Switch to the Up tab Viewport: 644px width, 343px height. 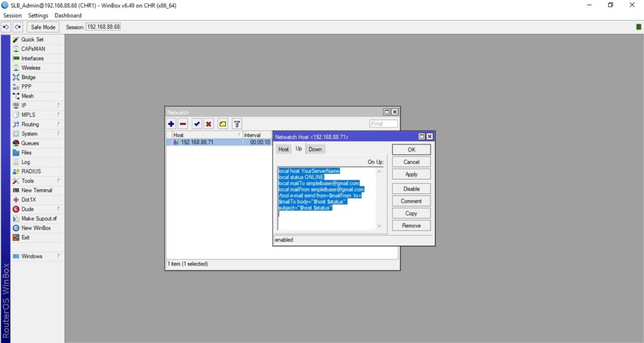point(299,149)
